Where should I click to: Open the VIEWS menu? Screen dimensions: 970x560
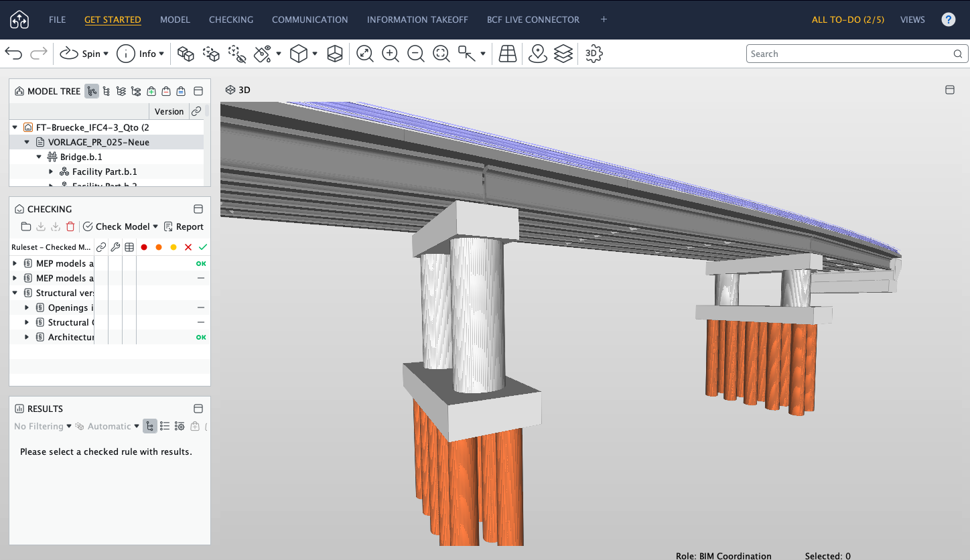912,19
